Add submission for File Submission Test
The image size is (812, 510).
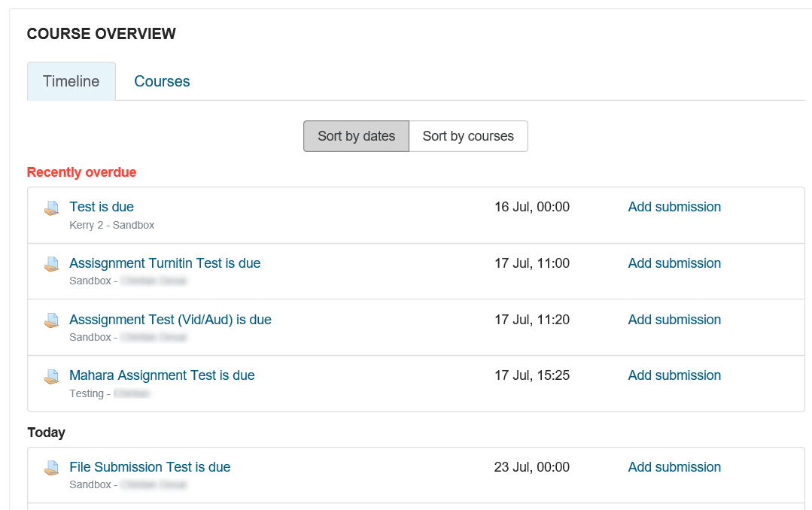pyautogui.click(x=674, y=467)
